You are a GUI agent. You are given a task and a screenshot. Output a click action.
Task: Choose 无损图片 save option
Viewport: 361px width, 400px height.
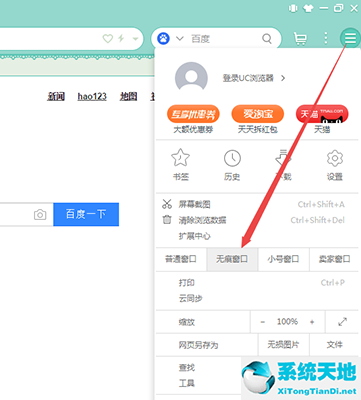pyautogui.click(x=283, y=345)
